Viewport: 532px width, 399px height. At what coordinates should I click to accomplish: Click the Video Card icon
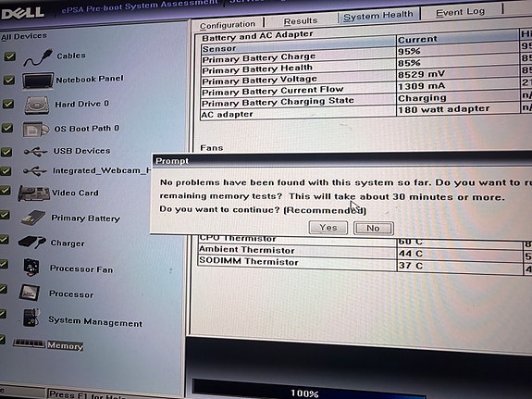(x=33, y=193)
